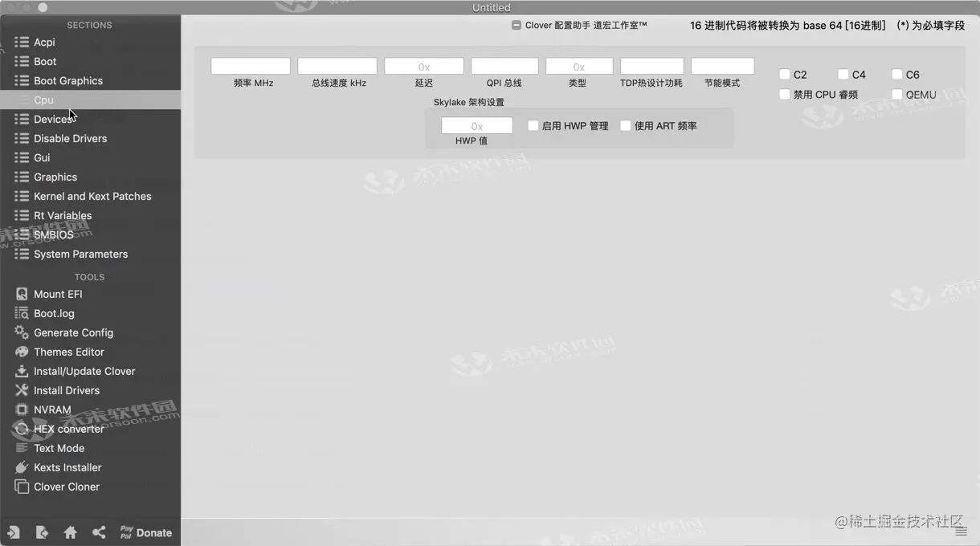Focus the 延迟 hex input field

(424, 67)
